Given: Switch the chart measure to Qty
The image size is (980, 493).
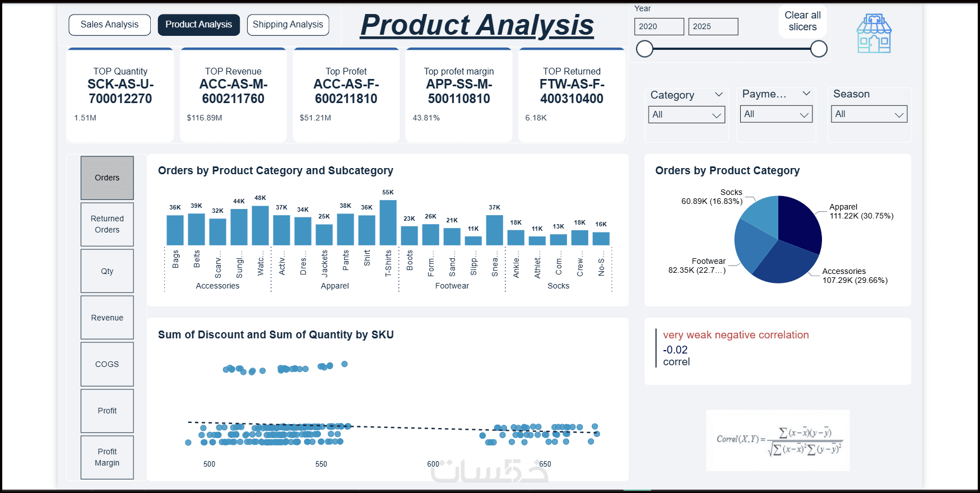Looking at the screenshot, I should click(x=107, y=271).
